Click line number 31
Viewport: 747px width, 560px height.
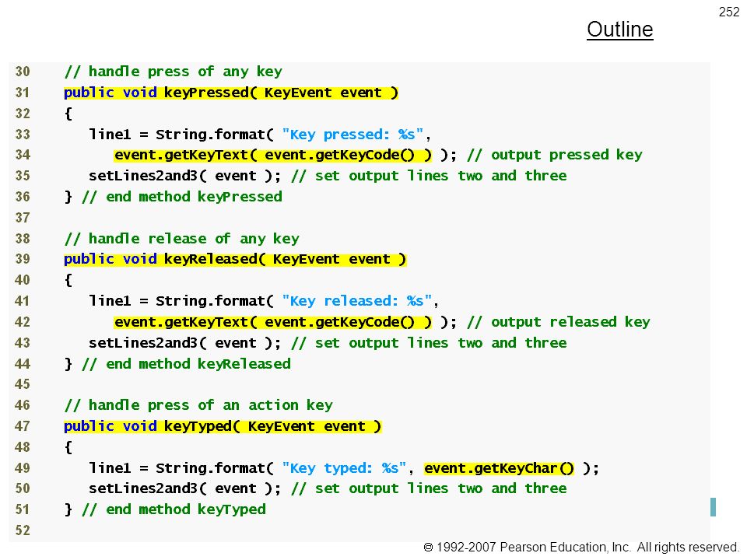(23, 93)
